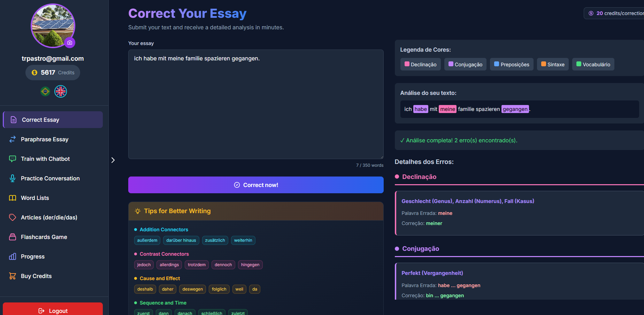This screenshot has height=315, width=644.
Task: Switch to the UK flag language
Action: (61, 91)
